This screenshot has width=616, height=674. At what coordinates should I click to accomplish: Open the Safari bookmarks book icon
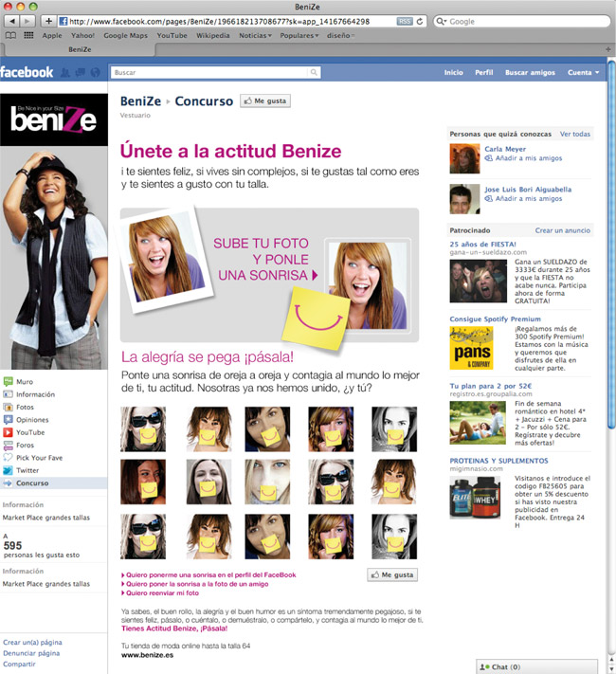coord(10,36)
